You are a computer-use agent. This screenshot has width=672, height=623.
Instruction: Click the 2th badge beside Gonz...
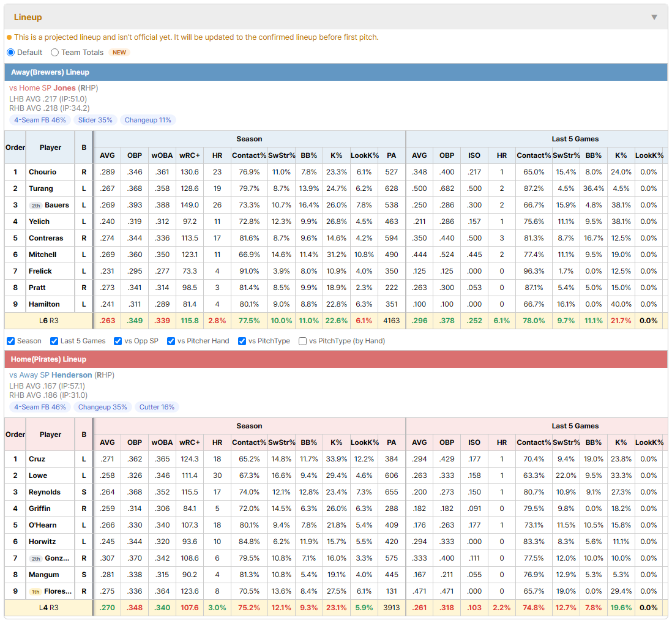tap(35, 559)
